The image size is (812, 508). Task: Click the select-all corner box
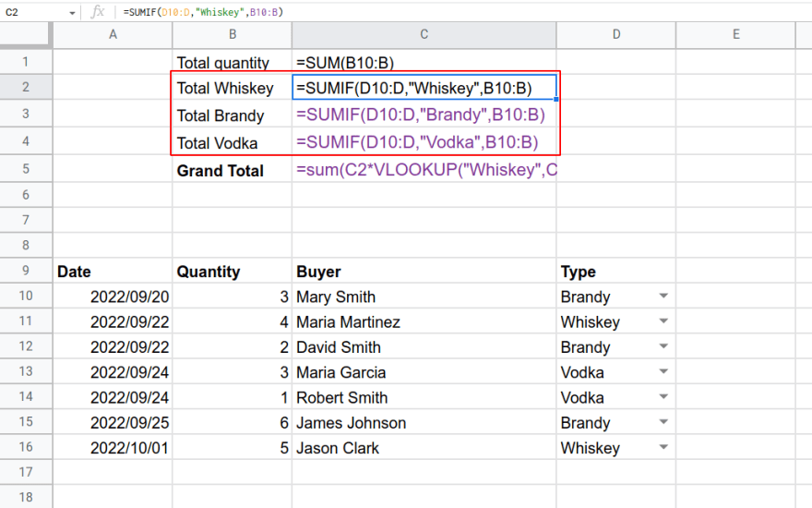click(26, 35)
